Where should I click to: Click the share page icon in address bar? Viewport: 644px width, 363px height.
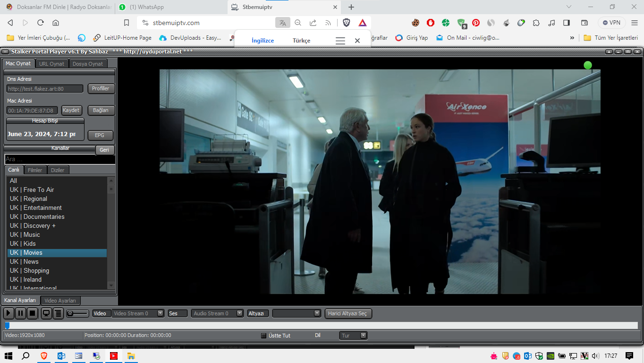coord(313,23)
